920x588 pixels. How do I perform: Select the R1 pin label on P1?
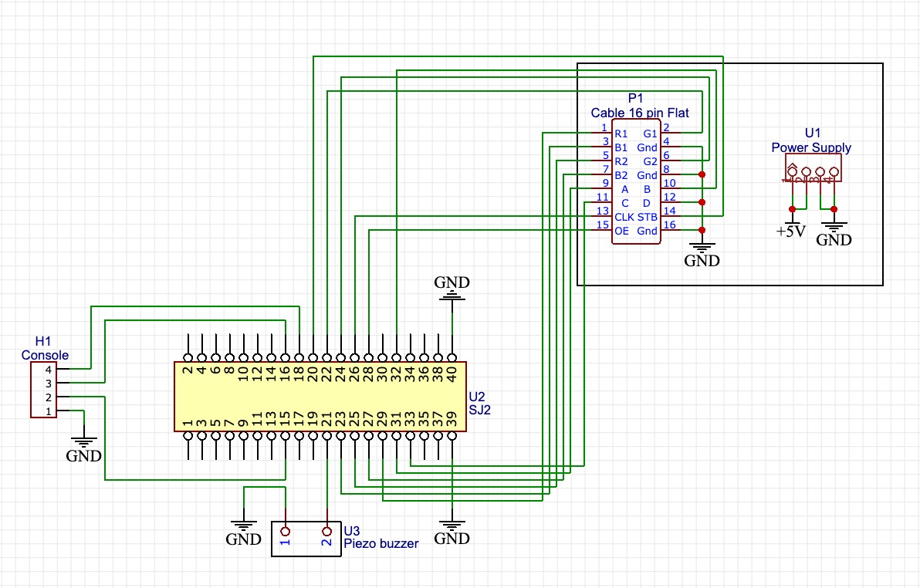pos(621,133)
